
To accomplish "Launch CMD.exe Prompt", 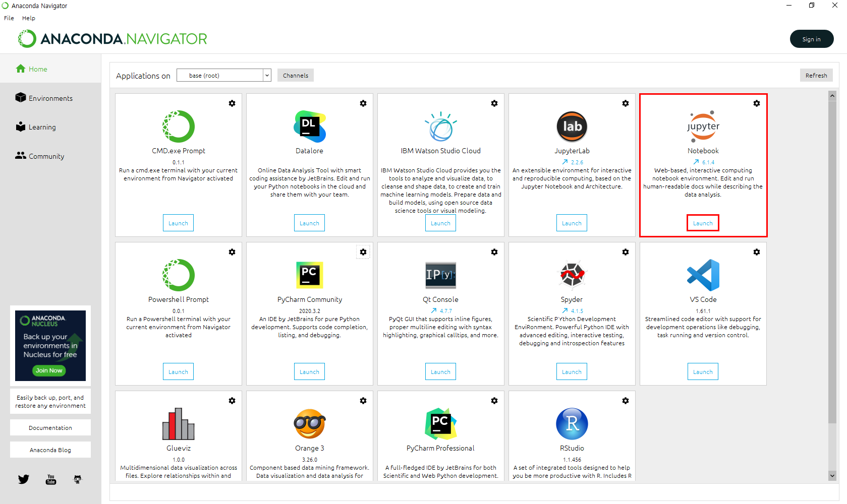I will (x=179, y=223).
